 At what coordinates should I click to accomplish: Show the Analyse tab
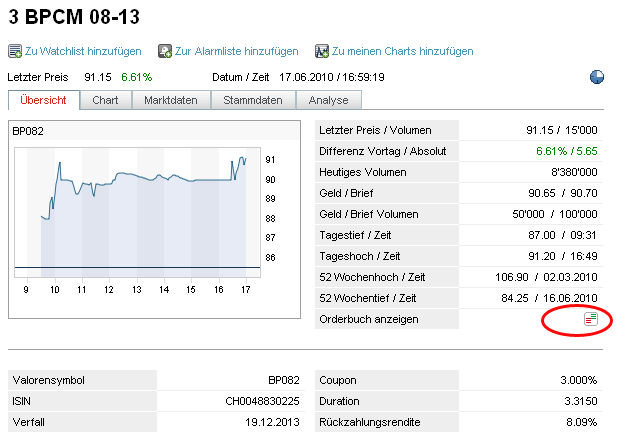[x=329, y=100]
